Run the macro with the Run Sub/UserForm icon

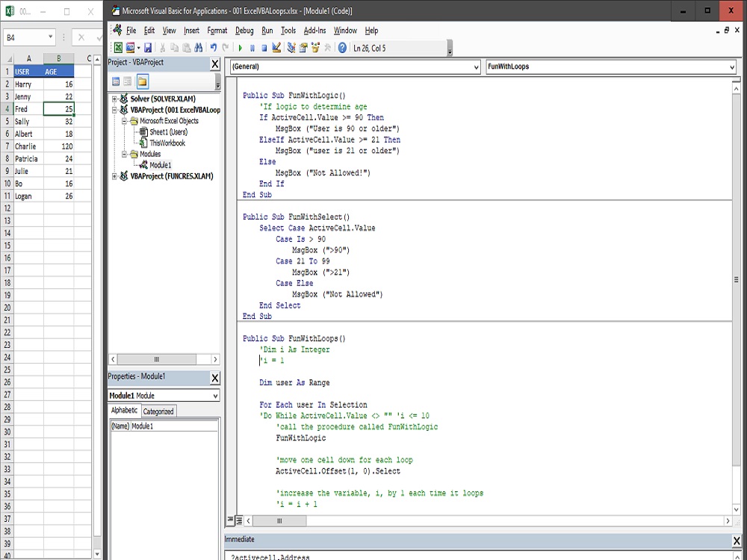tap(241, 47)
